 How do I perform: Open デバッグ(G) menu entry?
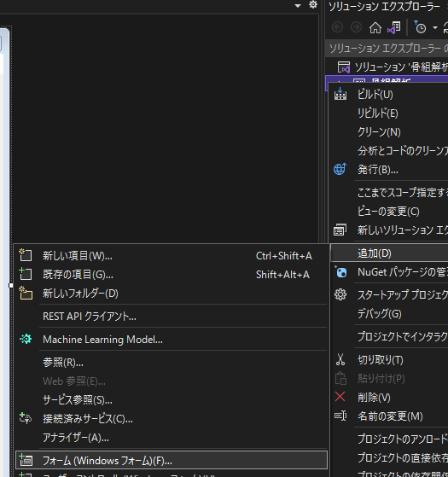click(390, 313)
